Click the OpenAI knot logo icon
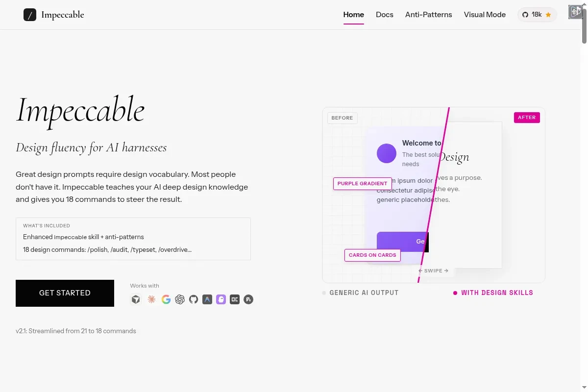 [180, 299]
